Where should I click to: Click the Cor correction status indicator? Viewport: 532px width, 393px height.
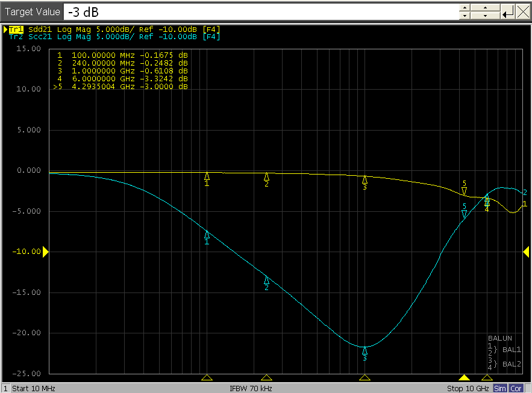(x=516, y=388)
